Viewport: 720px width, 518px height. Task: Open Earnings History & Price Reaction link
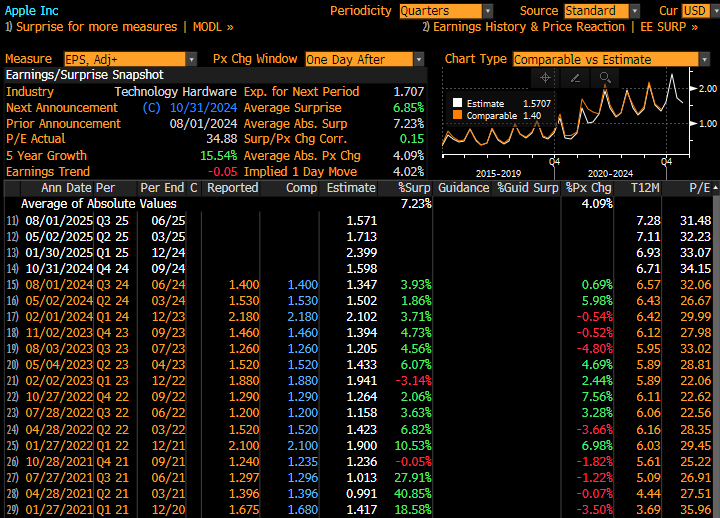pos(560,27)
